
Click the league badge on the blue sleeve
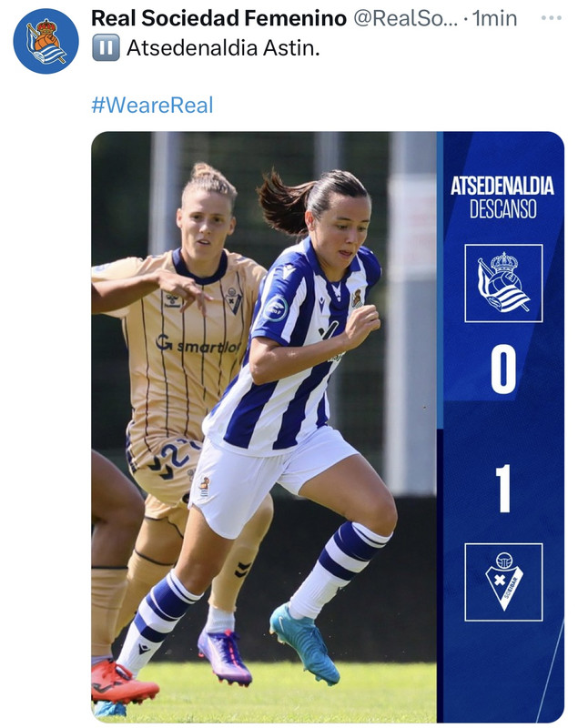pyautogui.click(x=276, y=308)
